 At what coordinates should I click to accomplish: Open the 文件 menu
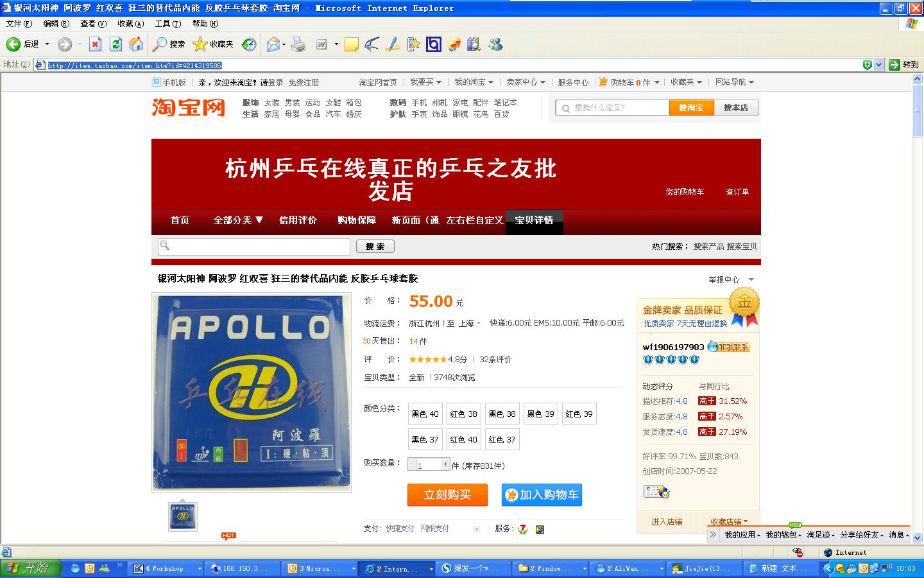click(19, 24)
